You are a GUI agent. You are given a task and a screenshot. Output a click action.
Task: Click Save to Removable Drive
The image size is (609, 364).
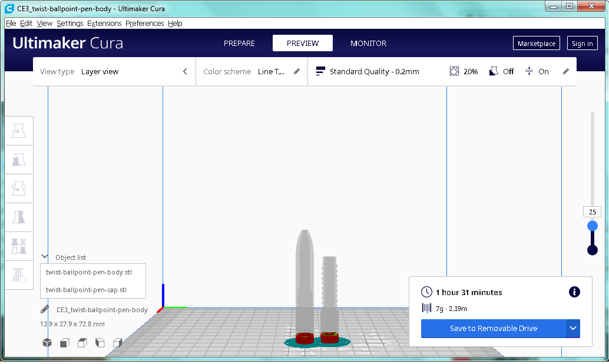493,328
